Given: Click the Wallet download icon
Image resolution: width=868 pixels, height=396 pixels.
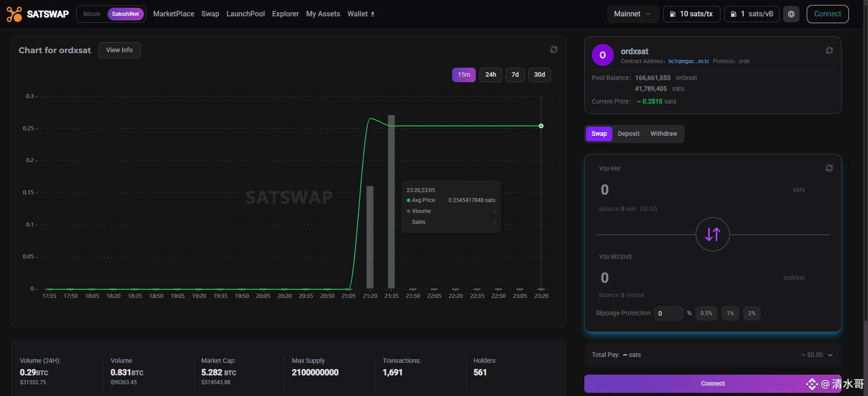Looking at the screenshot, I should (x=373, y=14).
